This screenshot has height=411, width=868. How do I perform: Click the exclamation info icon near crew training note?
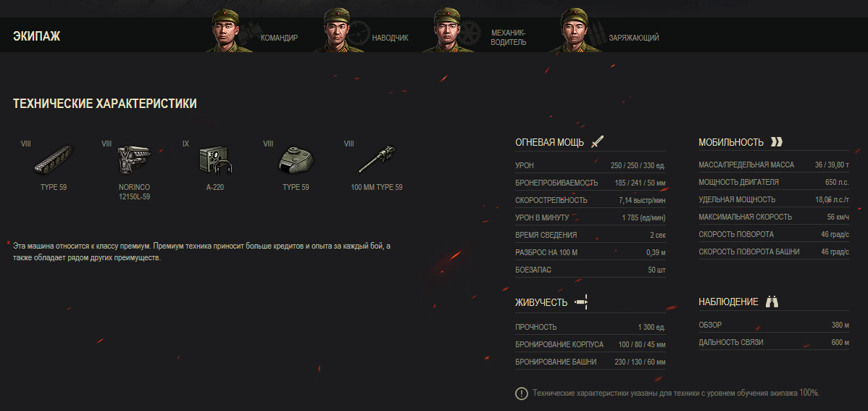(x=521, y=394)
